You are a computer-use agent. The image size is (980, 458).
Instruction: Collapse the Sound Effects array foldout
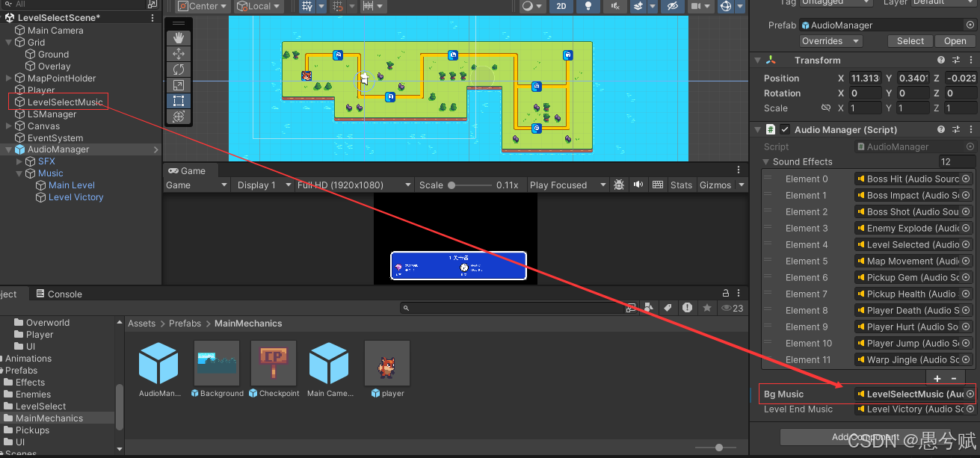coord(766,162)
